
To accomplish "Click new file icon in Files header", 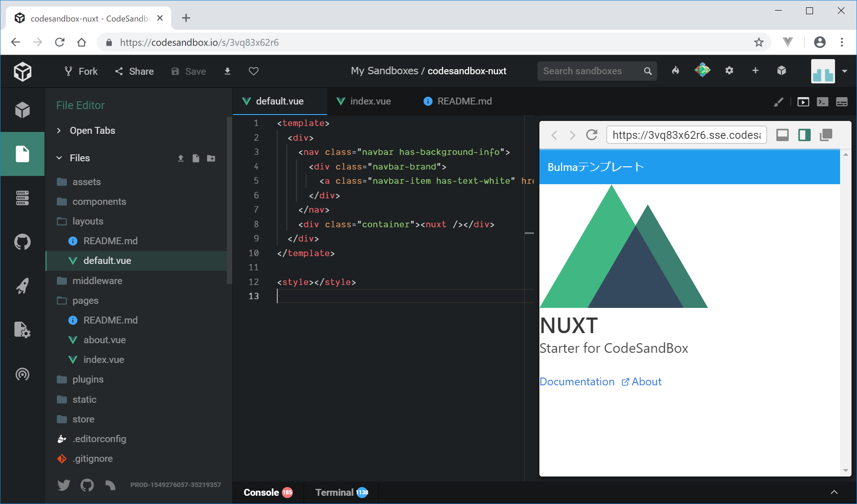I will (x=196, y=158).
